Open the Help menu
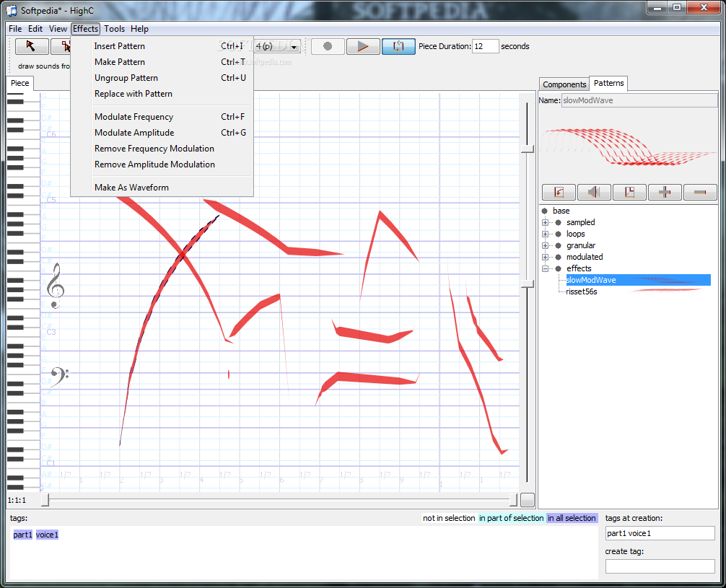 (139, 29)
